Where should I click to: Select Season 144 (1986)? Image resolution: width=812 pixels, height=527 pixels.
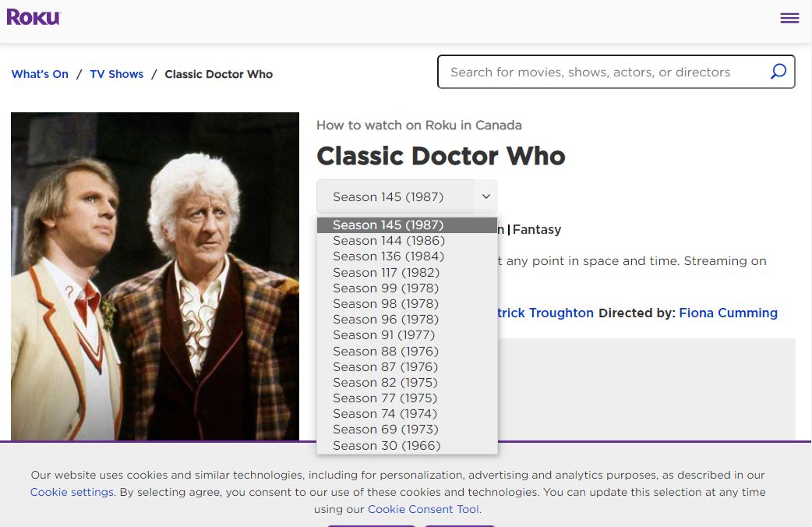pos(388,241)
